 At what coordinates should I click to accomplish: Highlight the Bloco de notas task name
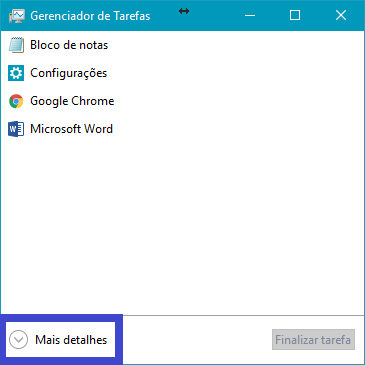pos(69,45)
